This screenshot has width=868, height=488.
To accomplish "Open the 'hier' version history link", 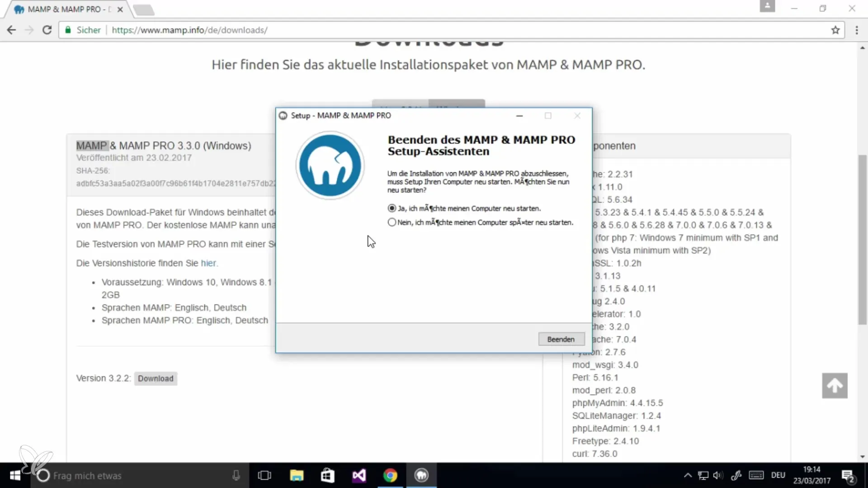I will [x=208, y=263].
